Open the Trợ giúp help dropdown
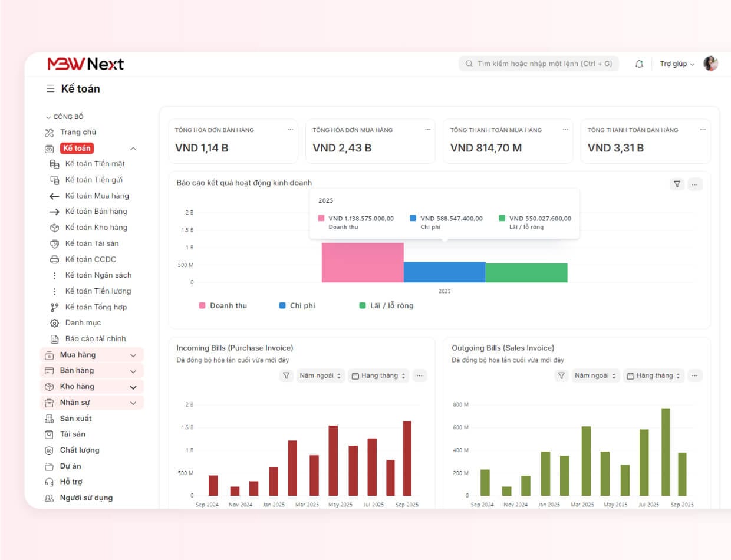Viewport: 731px width, 560px height. click(x=677, y=64)
